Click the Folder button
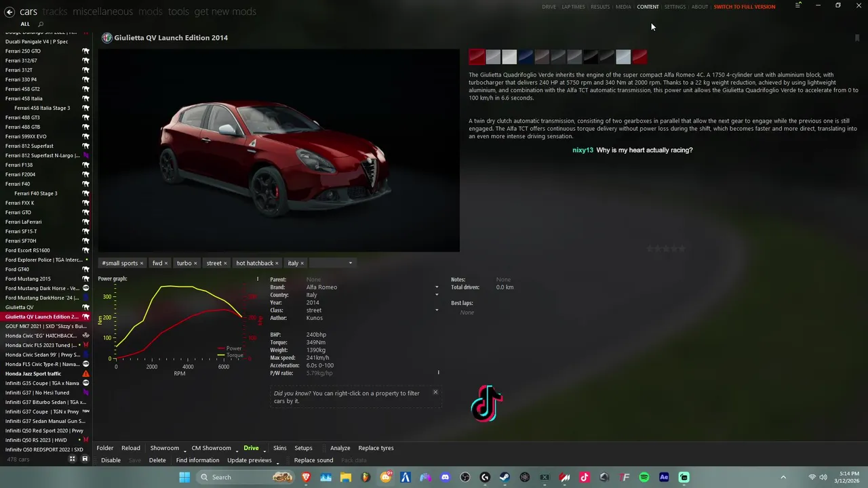 coord(105,448)
